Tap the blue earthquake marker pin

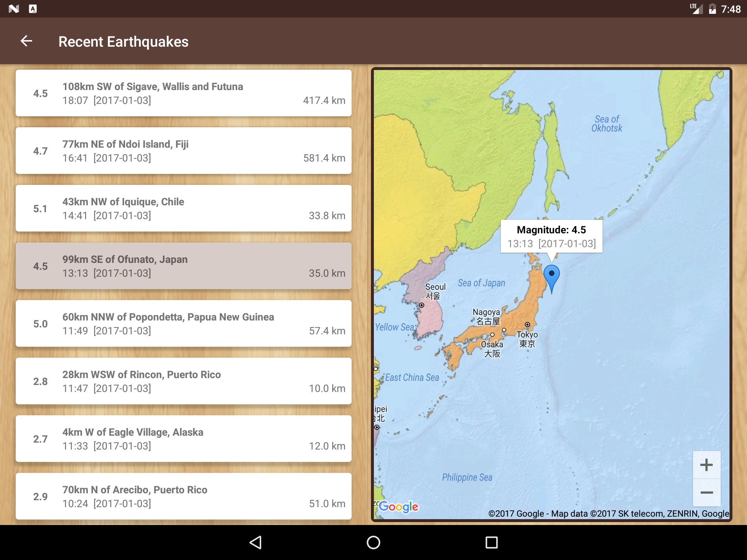coord(551,279)
